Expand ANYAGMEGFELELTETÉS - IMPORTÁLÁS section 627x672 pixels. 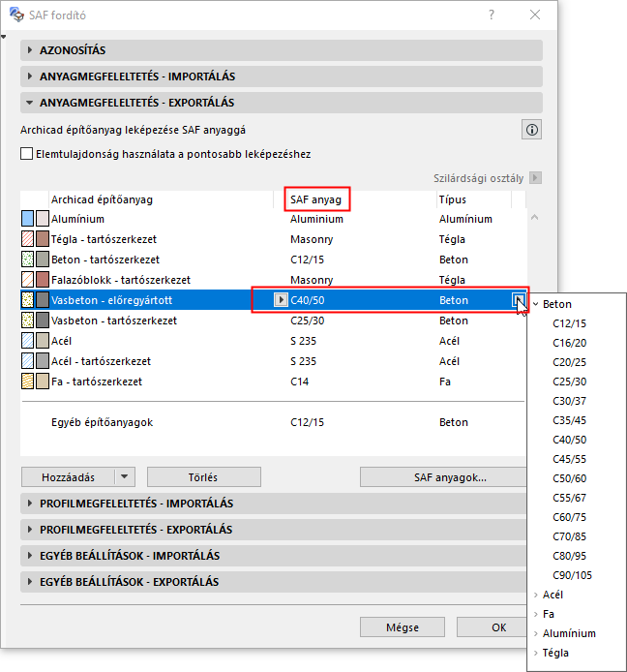tap(282, 76)
